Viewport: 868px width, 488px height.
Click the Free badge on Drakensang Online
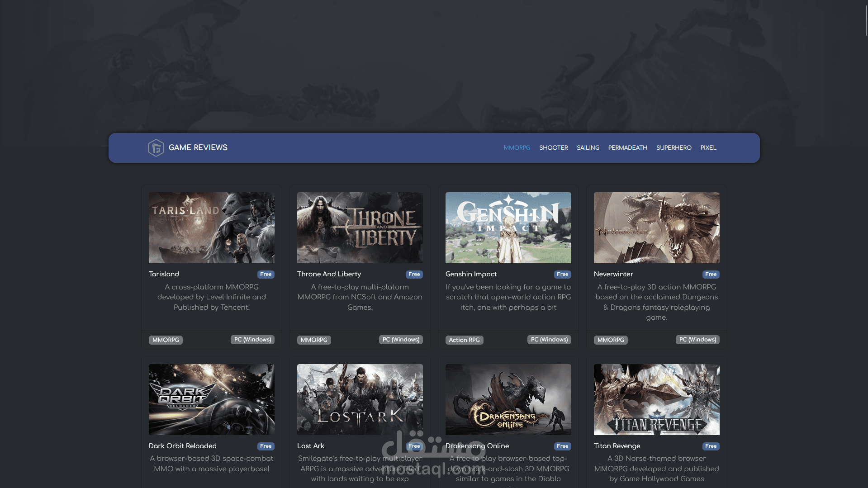[x=563, y=446]
